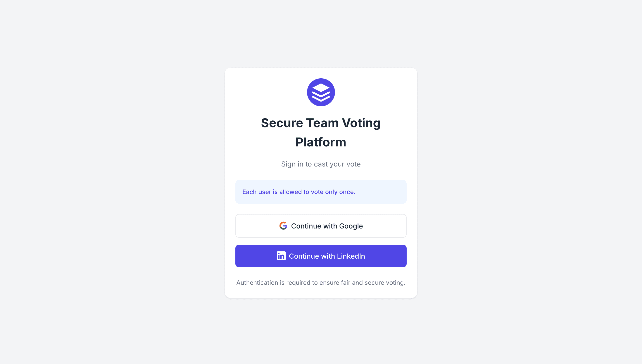Select the 'Secure Team Voting Platform' heading
The image size is (642, 364).
[321, 132]
